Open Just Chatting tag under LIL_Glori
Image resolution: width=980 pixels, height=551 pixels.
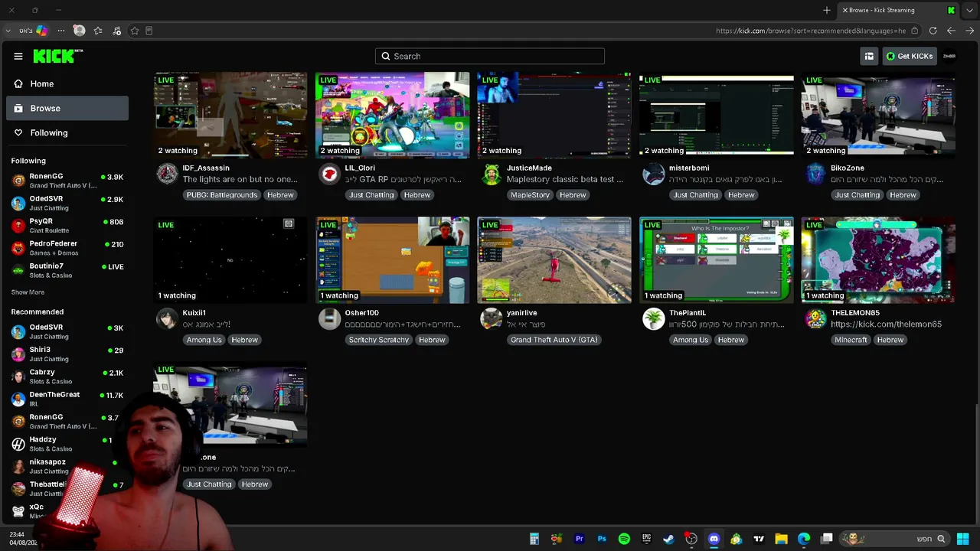click(x=371, y=195)
